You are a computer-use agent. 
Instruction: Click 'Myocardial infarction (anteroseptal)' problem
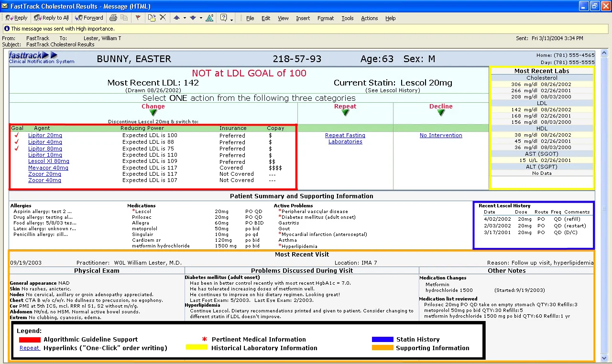click(324, 235)
